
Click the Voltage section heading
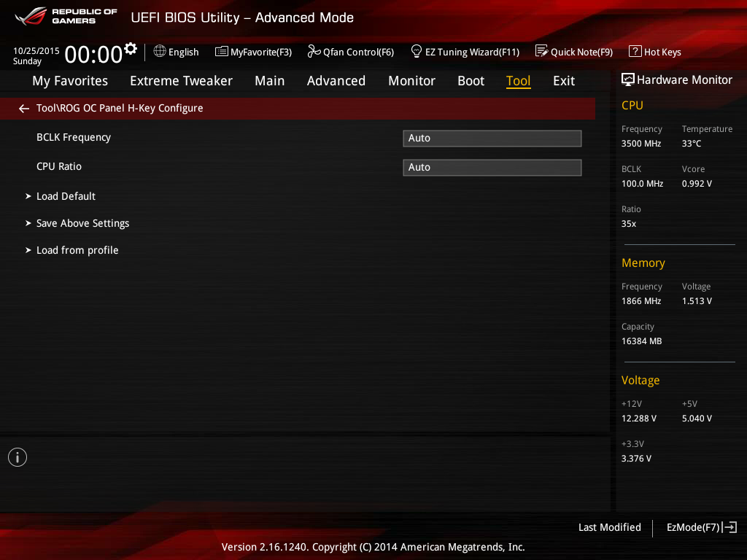click(x=640, y=380)
